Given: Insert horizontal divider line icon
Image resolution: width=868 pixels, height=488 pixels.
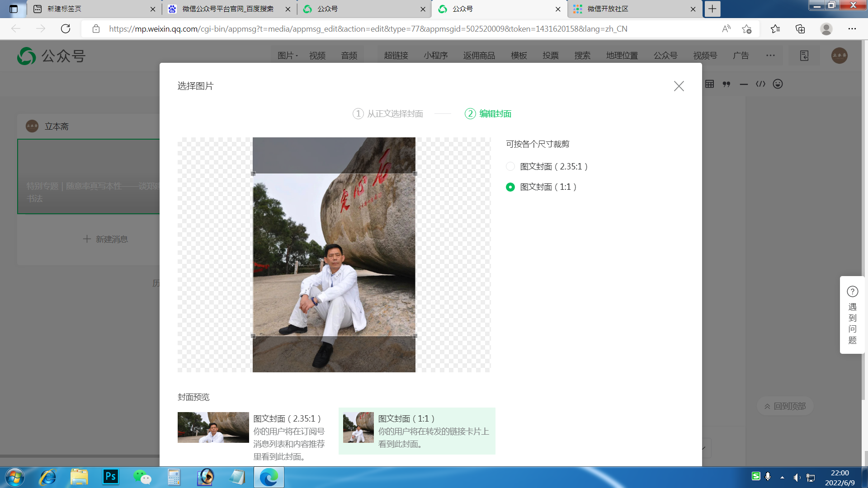Looking at the screenshot, I should coord(744,84).
